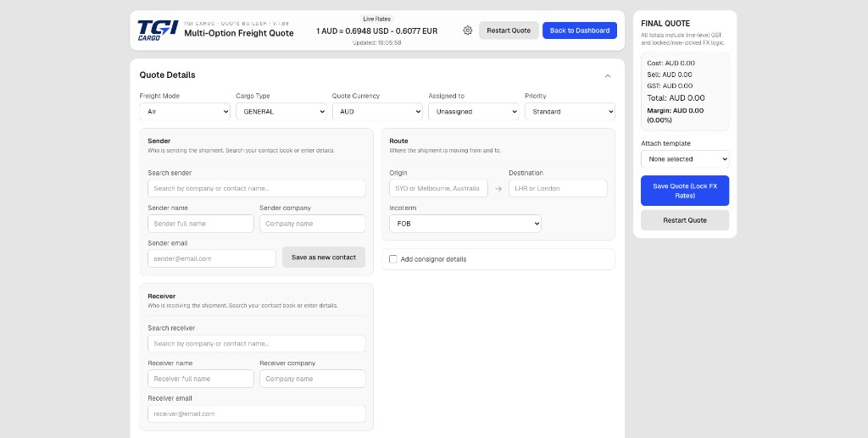This screenshot has height=438, width=868.
Task: Click the Receiver section heading
Action: click(x=162, y=297)
